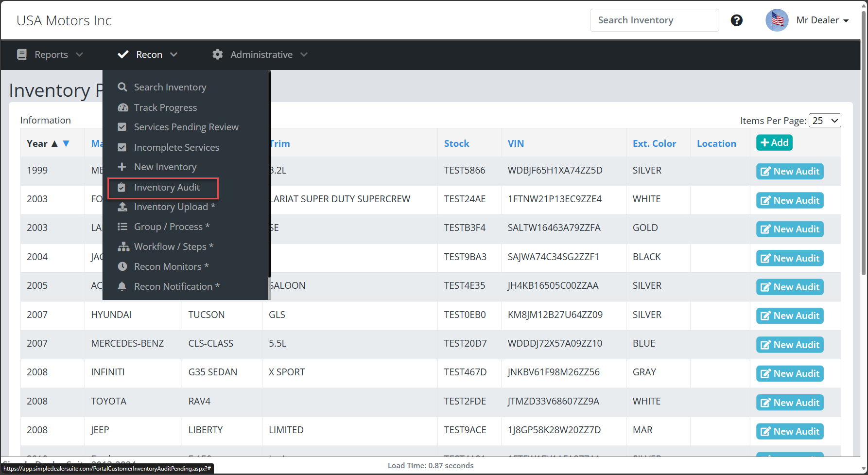Screen dimensions: 868x475
Task: Click the Track Progress gauge icon
Action: [122, 107]
